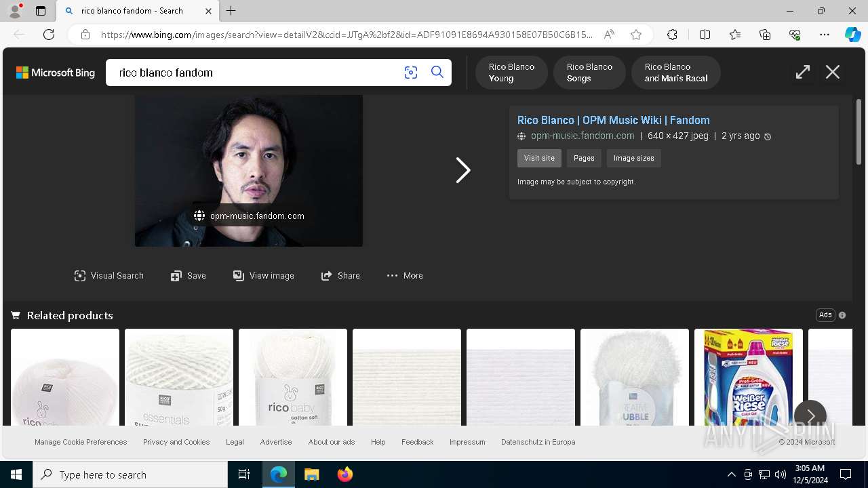Open View image option
The width and height of the screenshot is (868, 488).
click(264, 276)
